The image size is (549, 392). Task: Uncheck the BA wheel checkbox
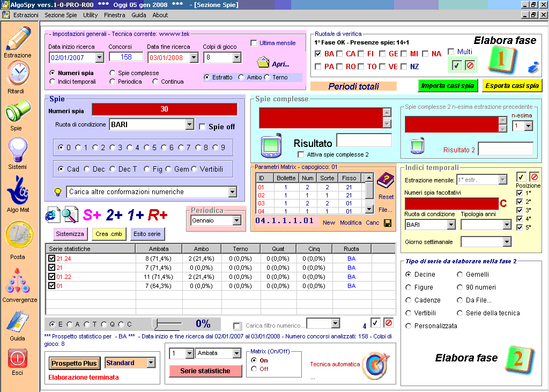pyautogui.click(x=318, y=54)
